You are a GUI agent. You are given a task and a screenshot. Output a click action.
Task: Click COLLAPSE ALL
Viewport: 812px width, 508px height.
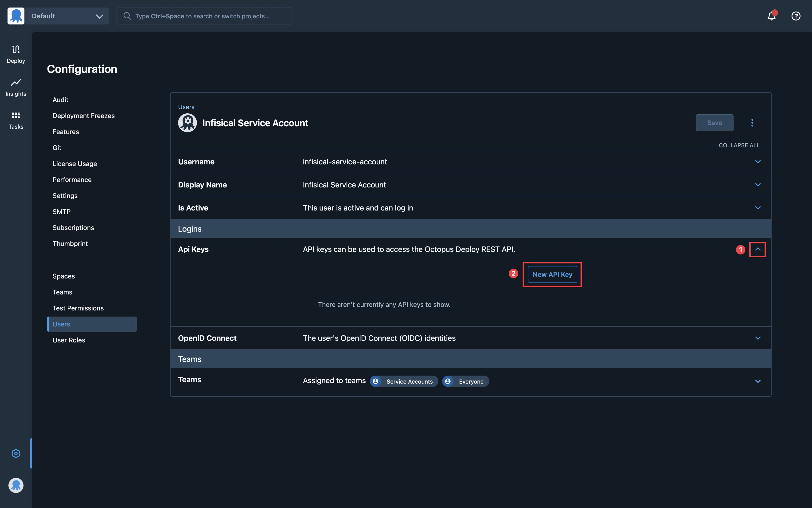point(739,145)
